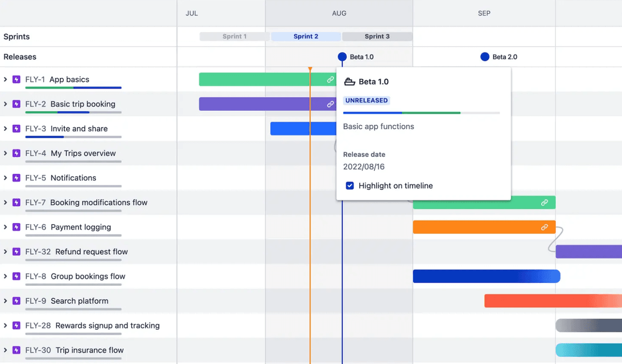Click the link icon on the Basic trip booking bar
The width and height of the screenshot is (622, 364).
pos(330,104)
